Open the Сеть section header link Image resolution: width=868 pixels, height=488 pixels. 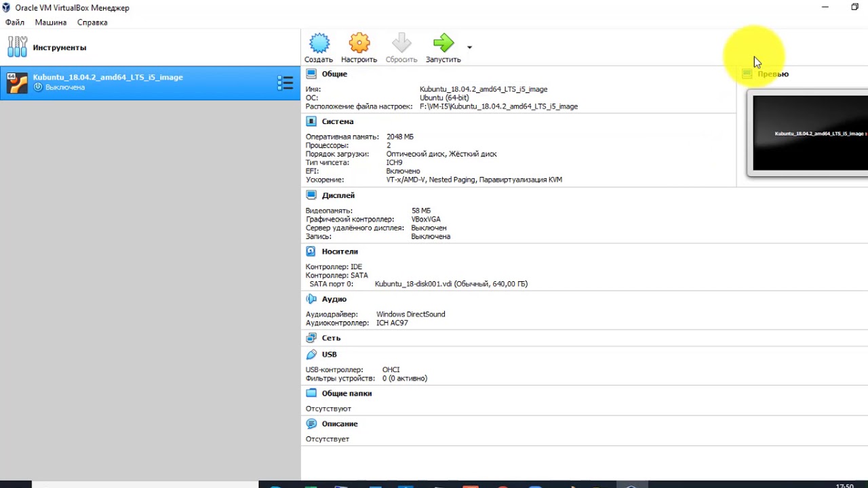click(331, 338)
